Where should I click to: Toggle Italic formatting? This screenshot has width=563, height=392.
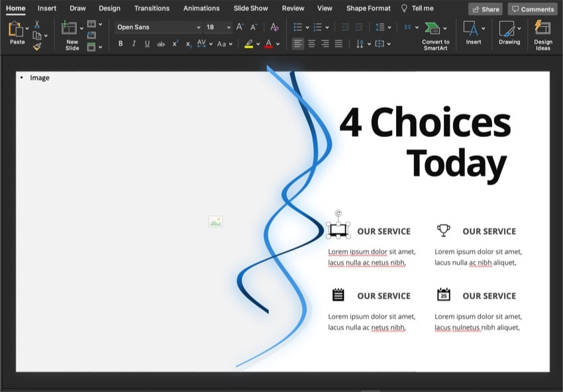click(134, 44)
